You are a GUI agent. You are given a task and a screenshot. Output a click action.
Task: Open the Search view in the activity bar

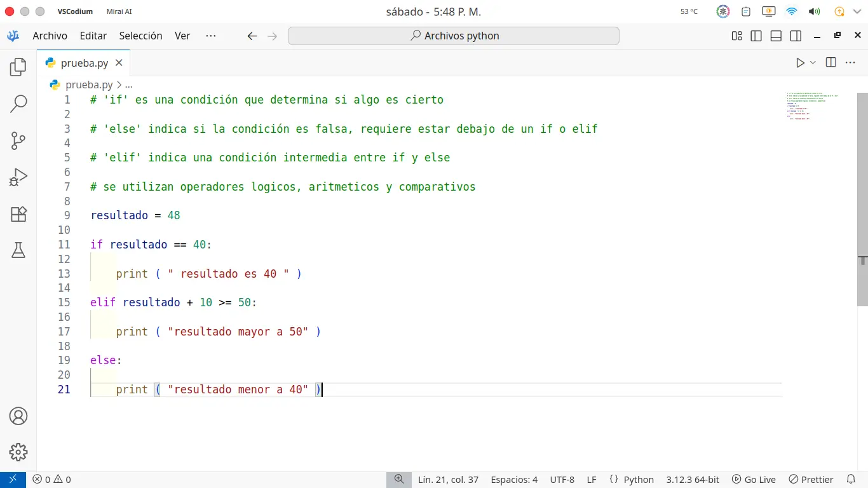[x=18, y=104]
